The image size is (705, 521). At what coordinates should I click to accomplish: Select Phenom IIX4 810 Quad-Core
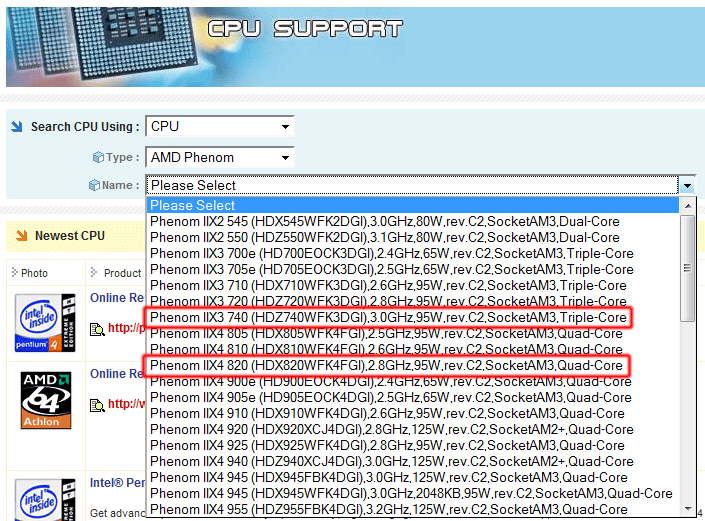412,349
